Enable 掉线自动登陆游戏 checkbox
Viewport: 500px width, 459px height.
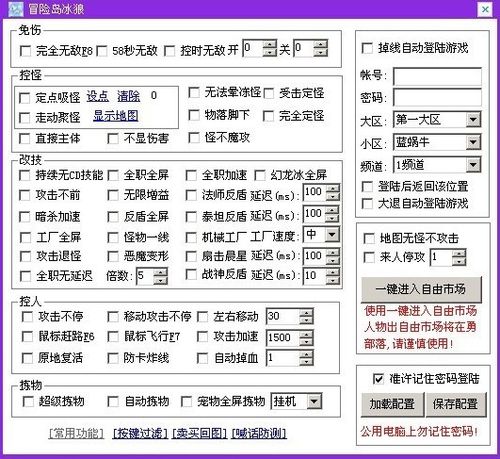pos(367,48)
